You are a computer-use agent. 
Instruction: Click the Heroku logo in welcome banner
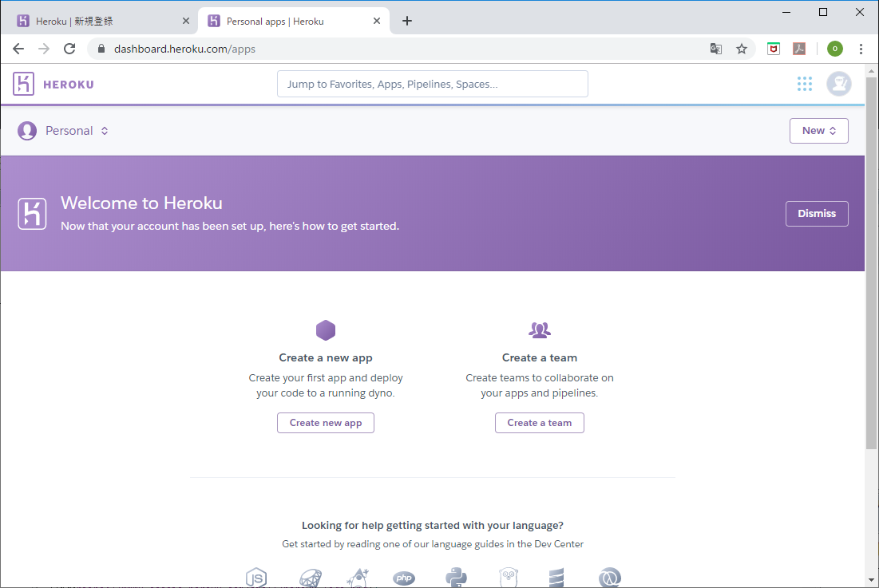pos(32,213)
